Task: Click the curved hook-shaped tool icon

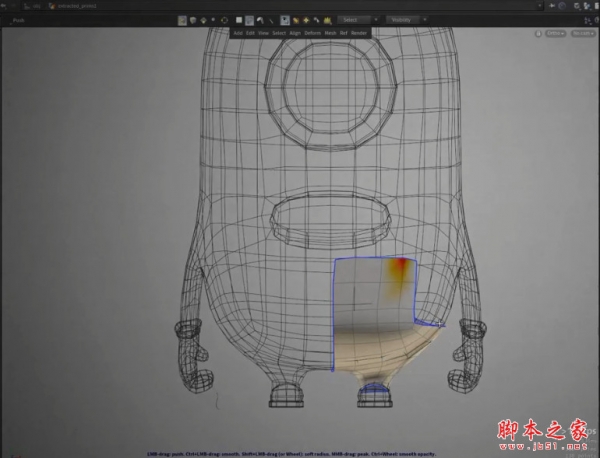Action: tap(260, 20)
